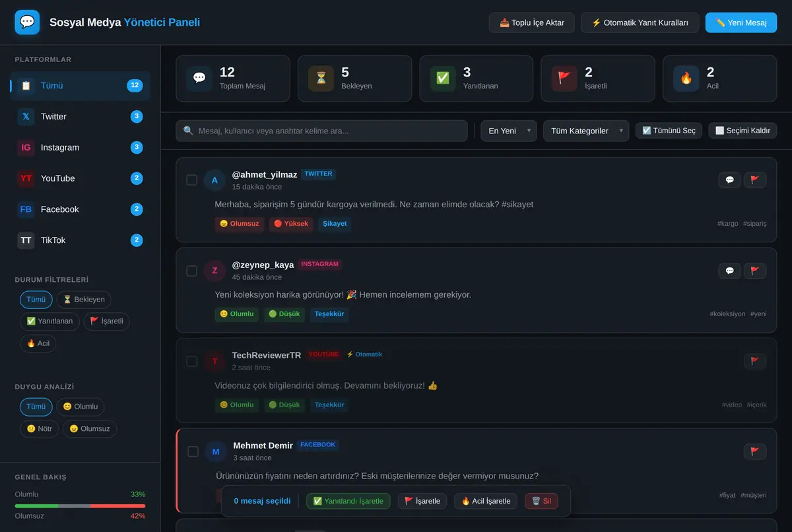Flag the @ahmet_yilmaz message
Screen dimensions: 792x532
click(755, 180)
